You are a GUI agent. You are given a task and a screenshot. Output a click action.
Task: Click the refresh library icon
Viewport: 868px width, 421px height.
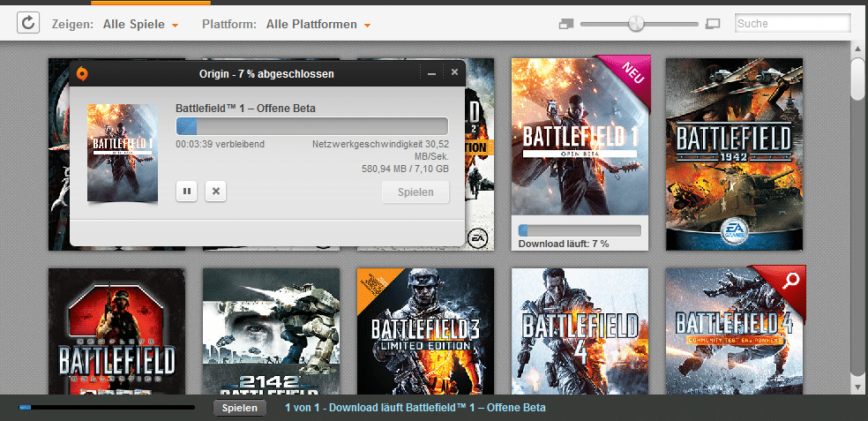click(x=28, y=24)
